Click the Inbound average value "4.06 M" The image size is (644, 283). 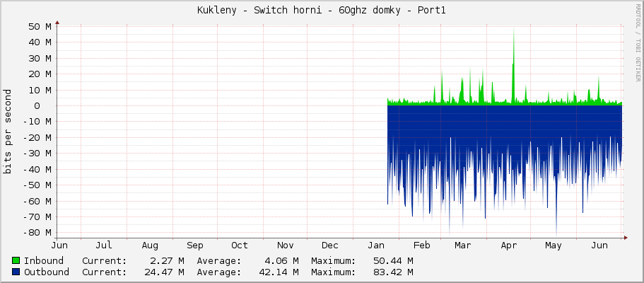coord(281,261)
